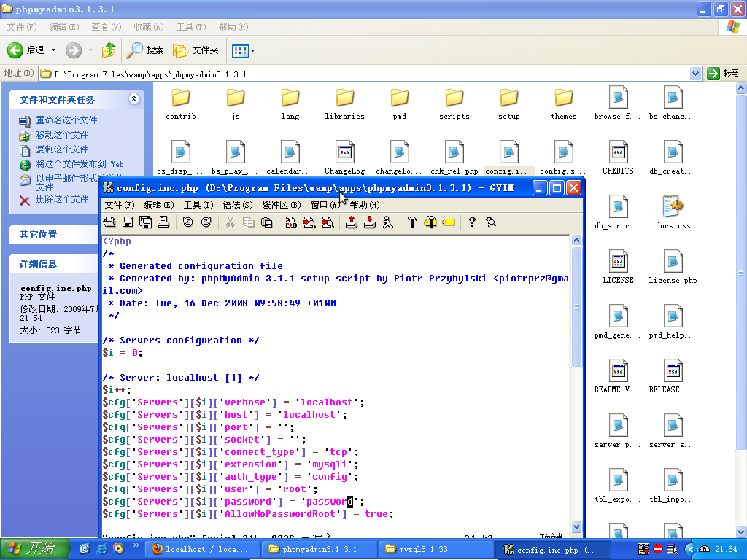Open Explorer 查看(V) menu
The image size is (747, 560).
(107, 27)
